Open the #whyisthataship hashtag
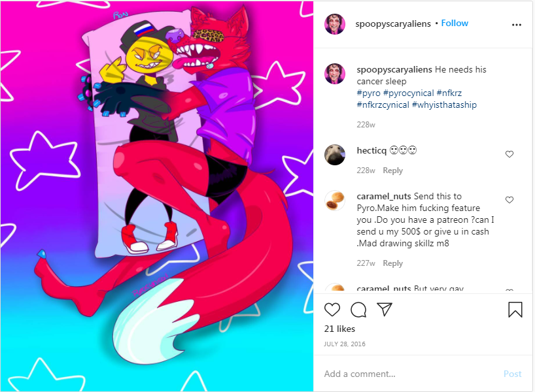 click(444, 105)
